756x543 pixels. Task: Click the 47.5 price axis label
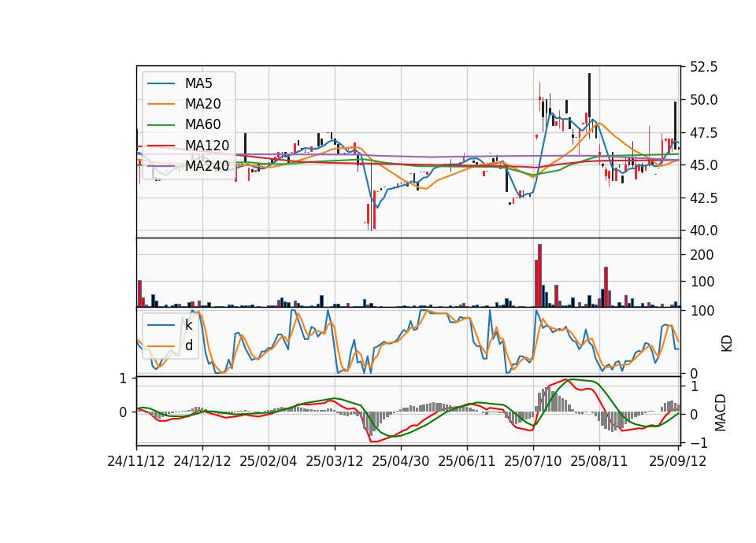click(x=704, y=133)
